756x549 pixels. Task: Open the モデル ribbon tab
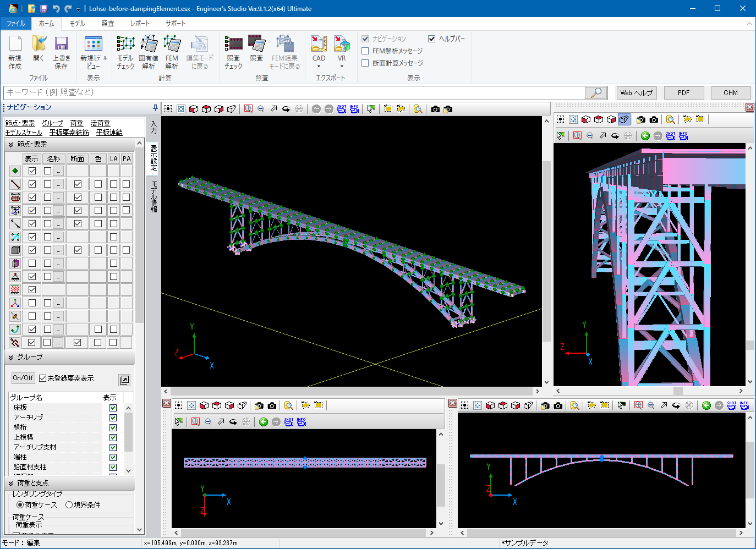(x=77, y=24)
